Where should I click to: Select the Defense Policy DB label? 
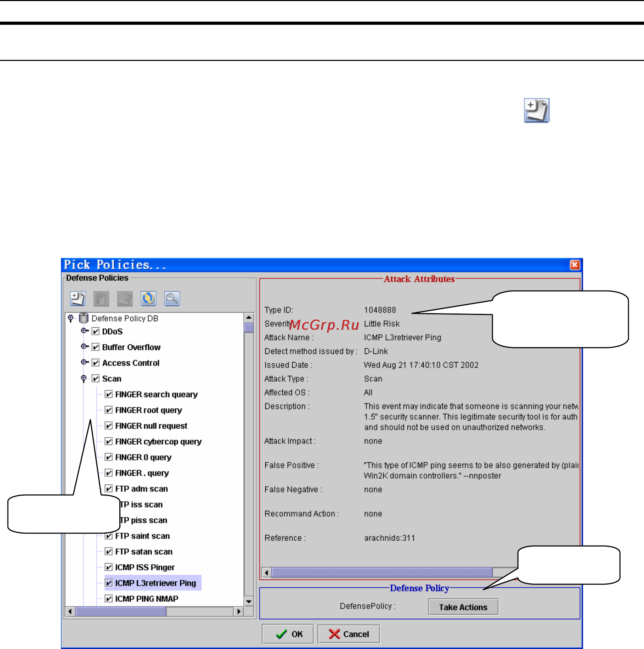point(125,318)
